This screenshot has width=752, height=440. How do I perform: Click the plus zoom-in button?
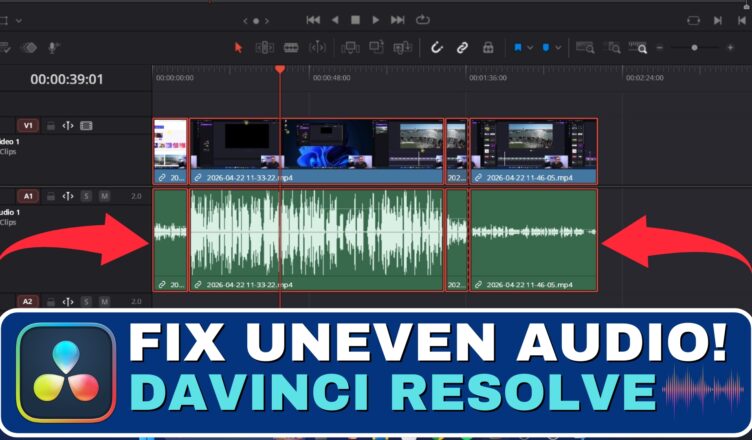(x=730, y=48)
